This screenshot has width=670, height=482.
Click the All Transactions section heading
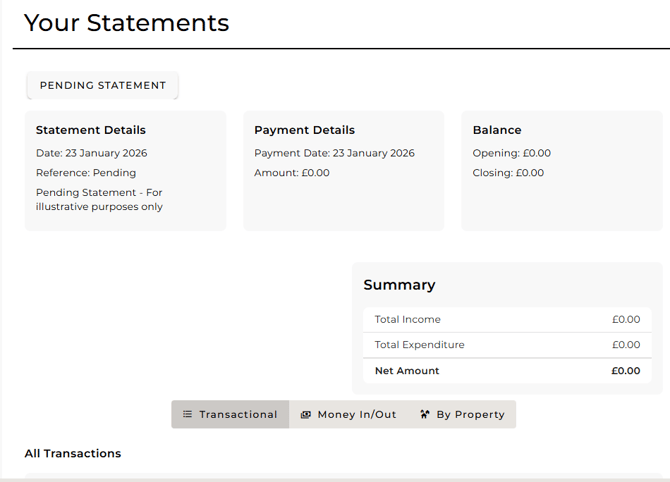pyautogui.click(x=73, y=454)
